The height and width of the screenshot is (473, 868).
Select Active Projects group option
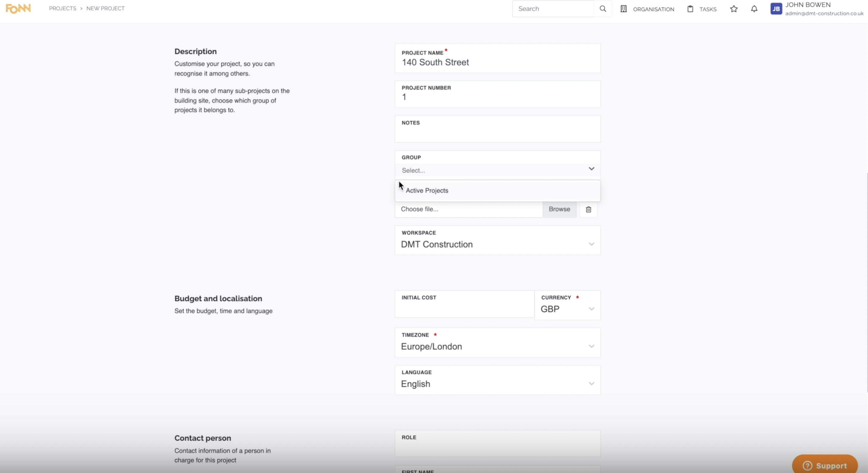pos(497,191)
